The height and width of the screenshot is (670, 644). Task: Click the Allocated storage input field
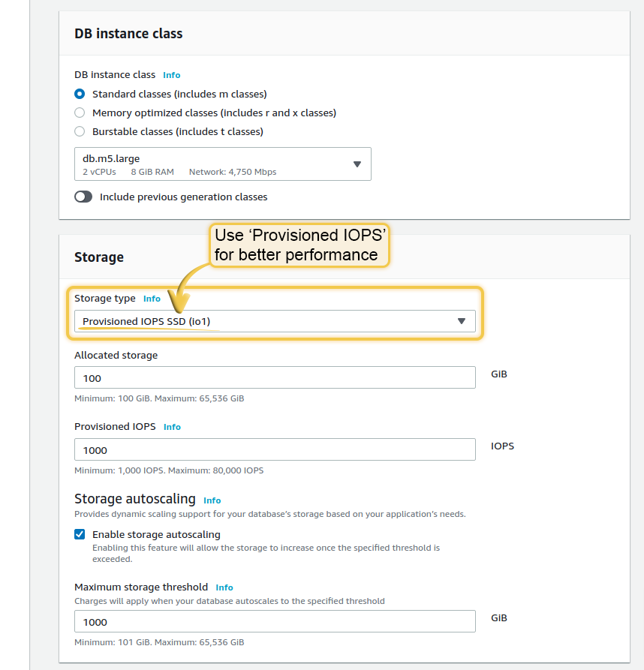coord(275,377)
